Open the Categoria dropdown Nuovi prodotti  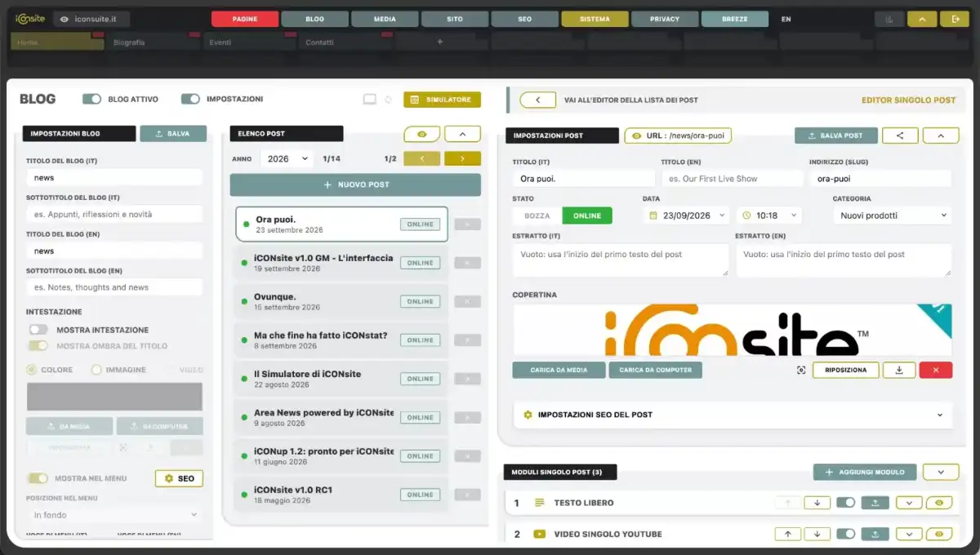tap(893, 215)
